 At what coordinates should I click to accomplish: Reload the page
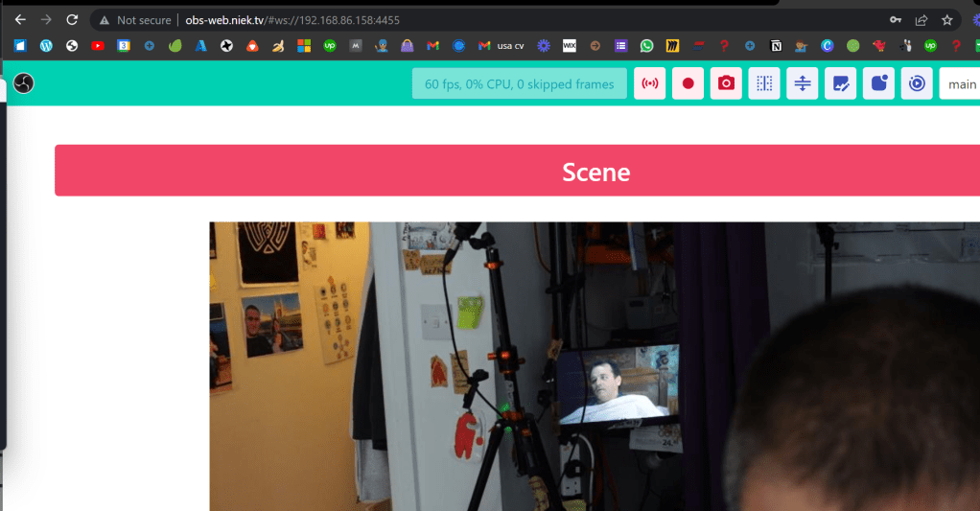[x=73, y=20]
